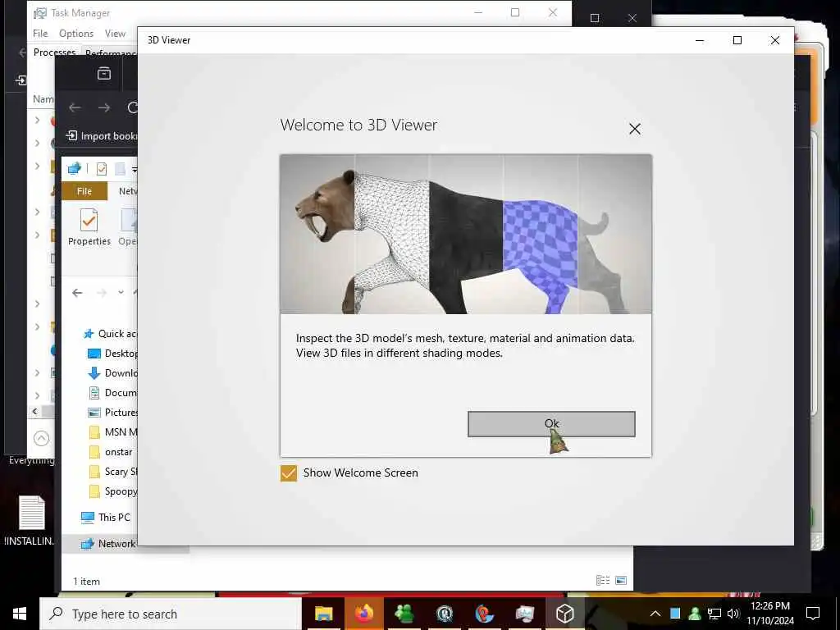Uncheck the Show Welcome Screen checkbox
840x630 pixels.
[288, 473]
